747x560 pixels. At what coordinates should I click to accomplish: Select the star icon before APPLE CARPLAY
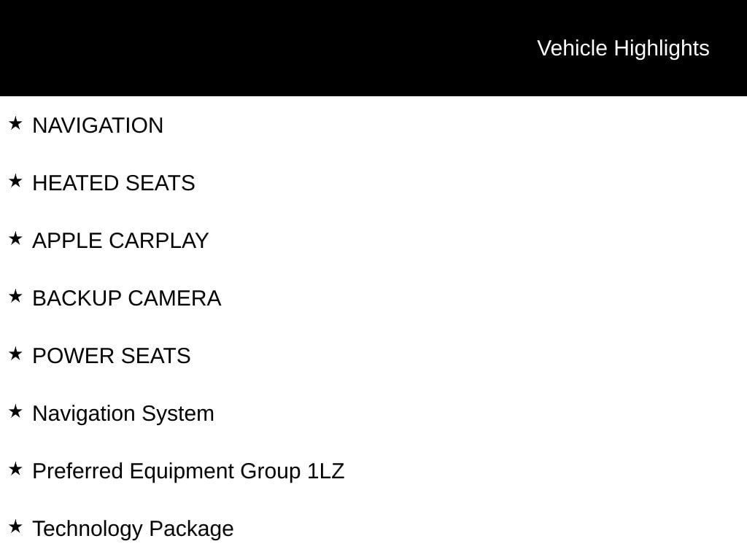coord(15,238)
